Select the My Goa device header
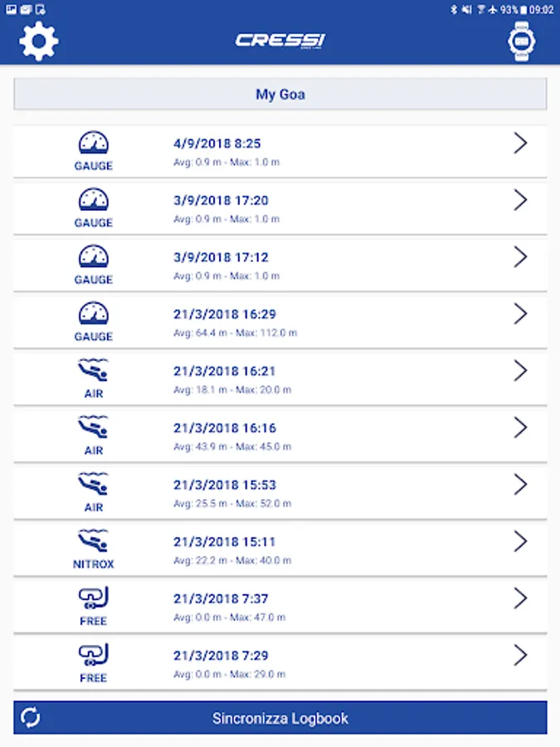 [280, 95]
